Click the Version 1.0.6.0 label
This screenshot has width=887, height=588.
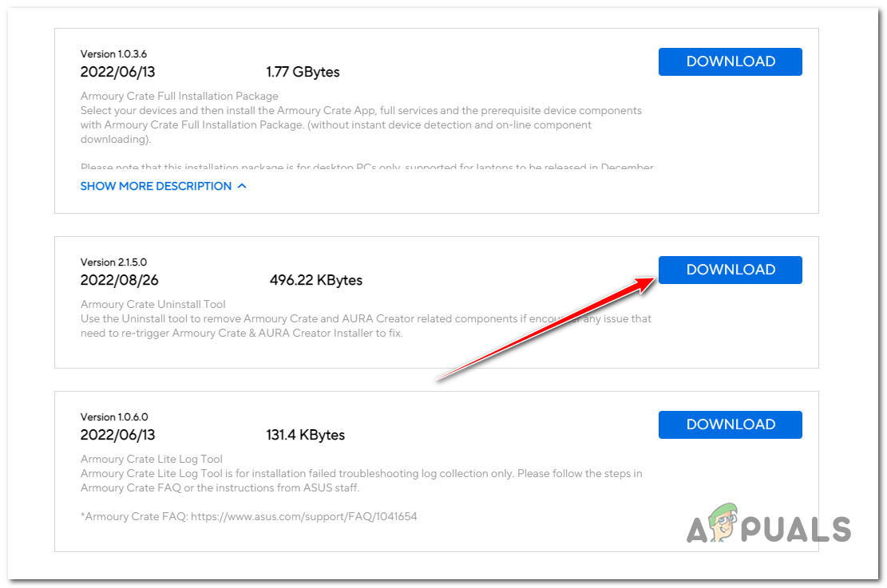pos(114,417)
